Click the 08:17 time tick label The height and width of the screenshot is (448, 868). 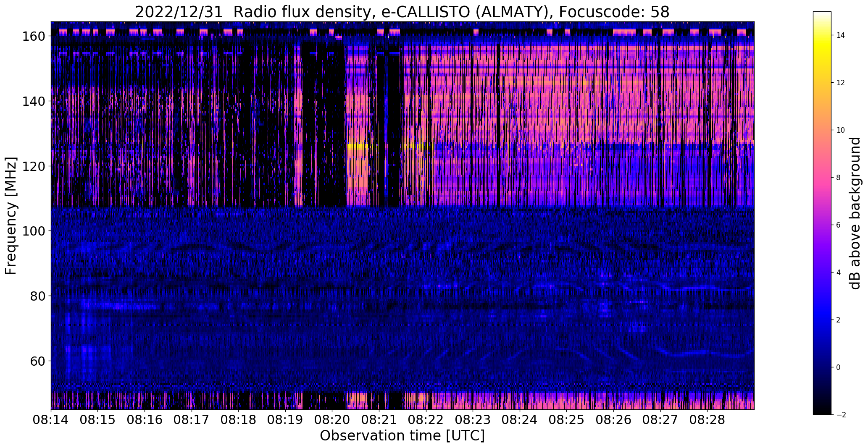192,419
